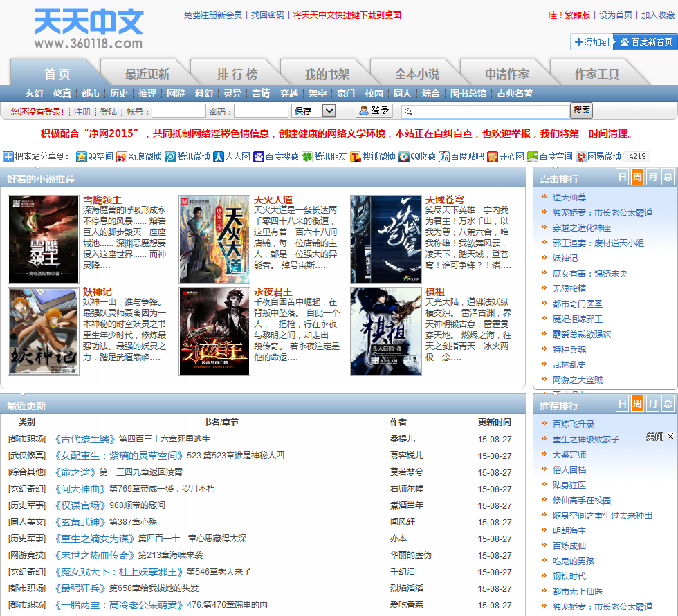678x616 pixels.
Task: Open 图书总馆 in nav bar
Action: [x=468, y=93]
